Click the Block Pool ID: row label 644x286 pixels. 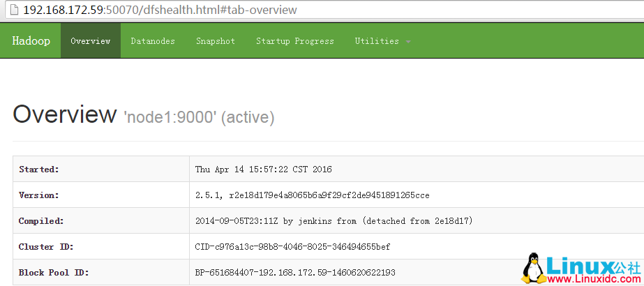pyautogui.click(x=54, y=273)
